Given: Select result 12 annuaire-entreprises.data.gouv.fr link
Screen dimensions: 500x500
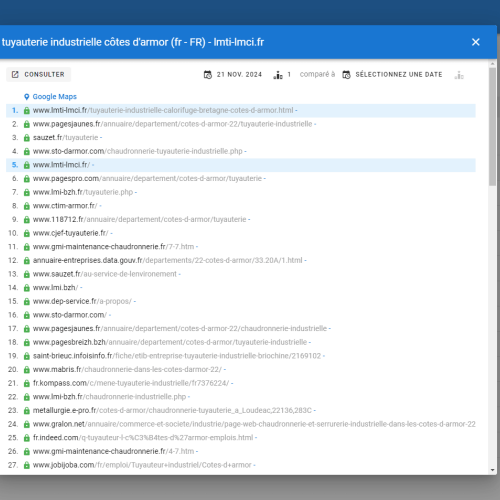Looking at the screenshot, I should point(167,261).
